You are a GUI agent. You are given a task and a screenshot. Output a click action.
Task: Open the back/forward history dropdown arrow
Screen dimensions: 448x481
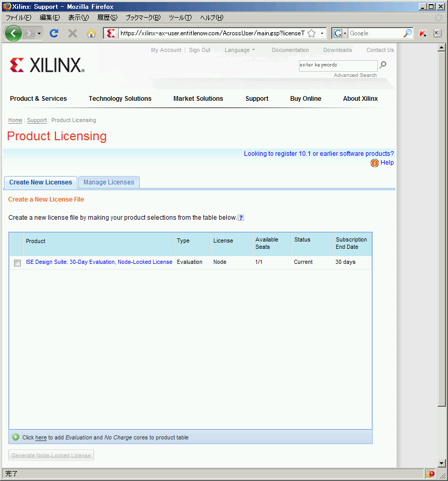pos(39,33)
